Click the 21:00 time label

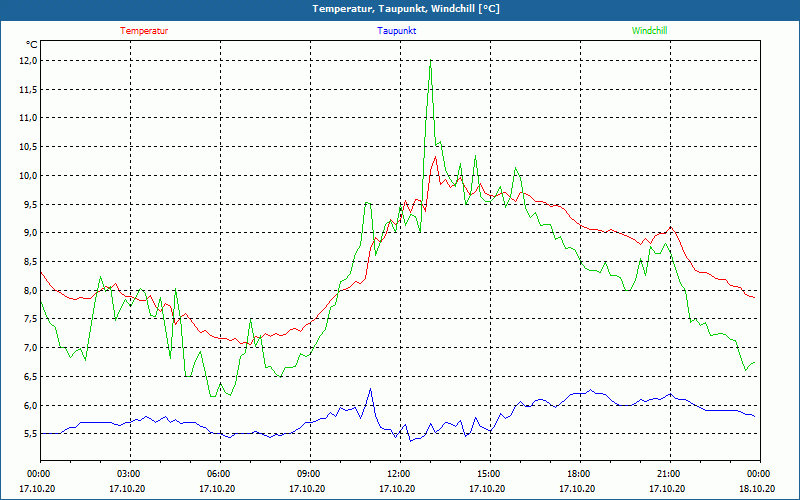[x=670, y=474]
